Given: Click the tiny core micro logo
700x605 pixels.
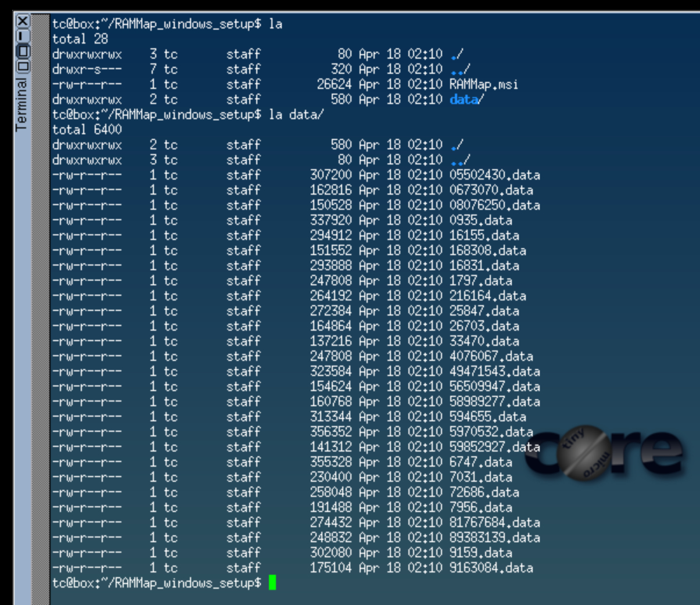Looking at the screenshot, I should 604,453.
